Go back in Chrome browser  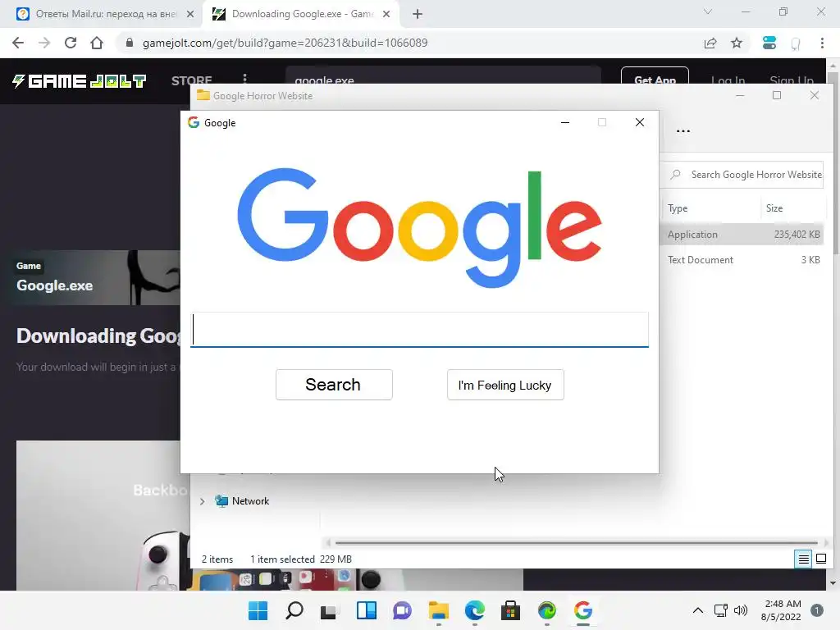click(18, 43)
